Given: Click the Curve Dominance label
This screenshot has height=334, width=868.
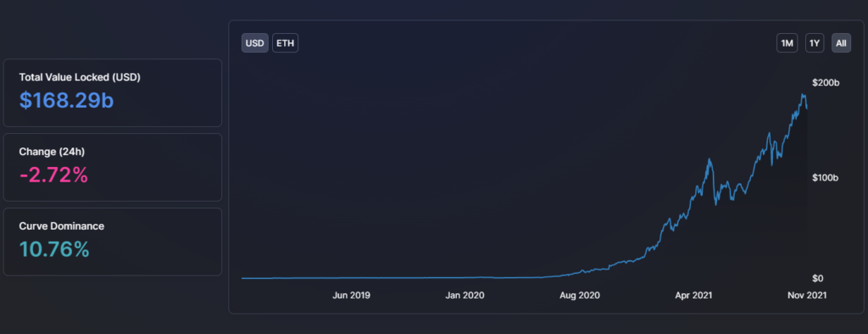Looking at the screenshot, I should click(61, 226).
